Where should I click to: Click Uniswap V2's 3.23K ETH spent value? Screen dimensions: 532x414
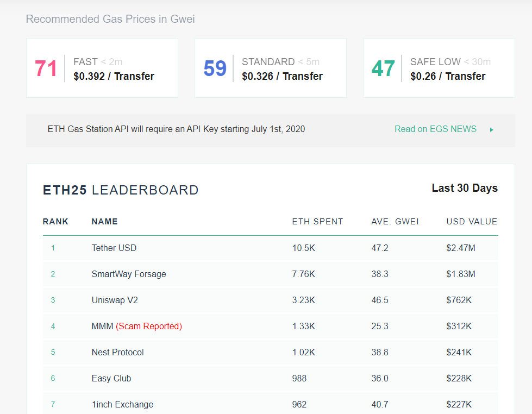point(304,300)
